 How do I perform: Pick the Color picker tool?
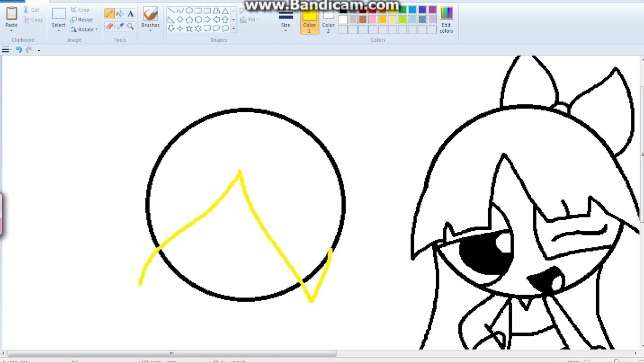point(120,26)
